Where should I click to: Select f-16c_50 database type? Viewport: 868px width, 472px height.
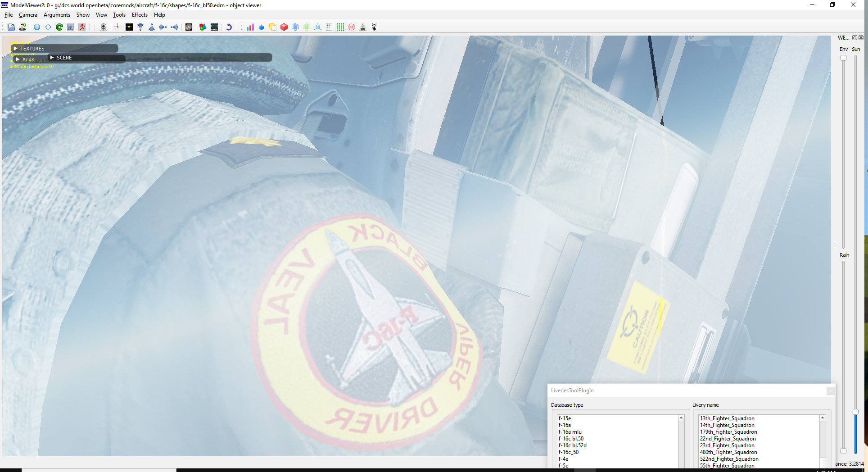click(x=618, y=452)
